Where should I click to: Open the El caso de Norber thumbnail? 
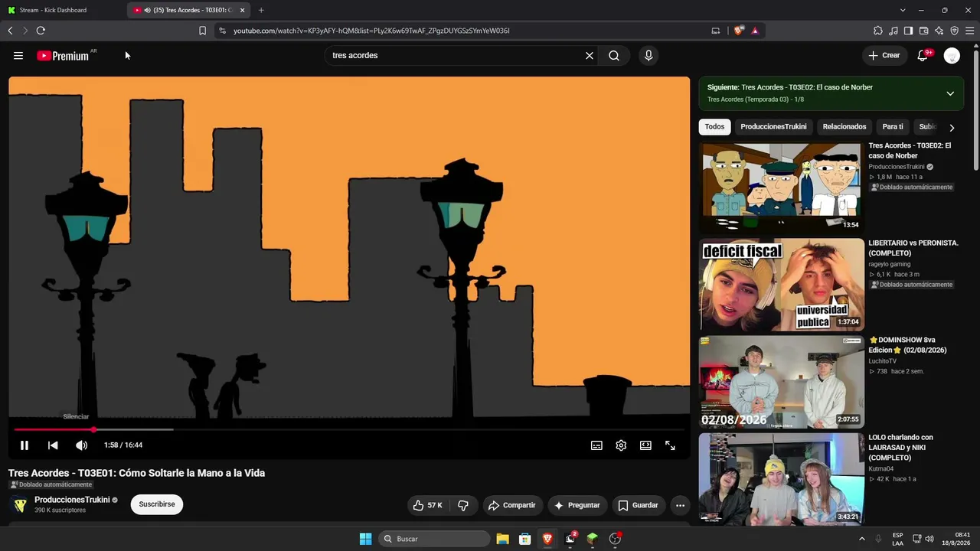[781, 186]
